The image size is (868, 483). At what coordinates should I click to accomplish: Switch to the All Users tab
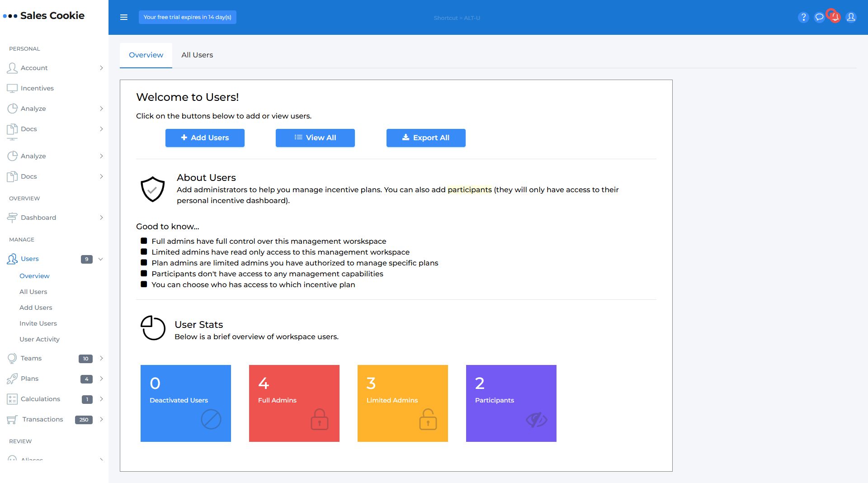tap(197, 55)
